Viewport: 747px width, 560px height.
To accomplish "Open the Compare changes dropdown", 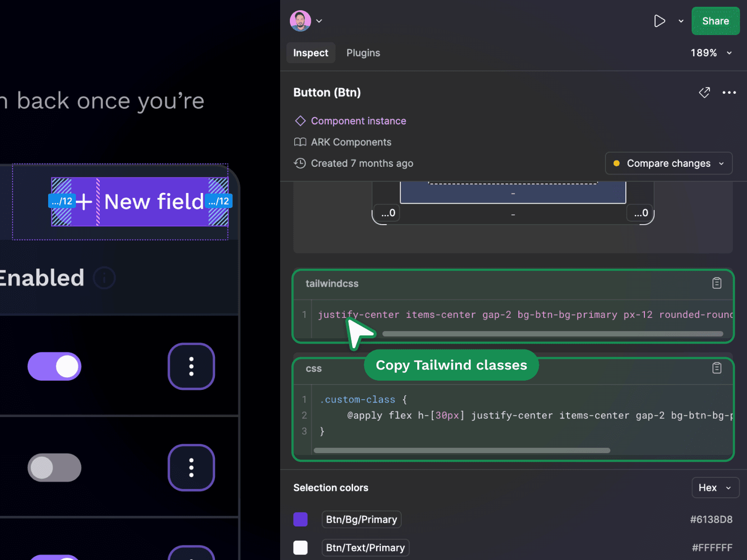I will pos(669,163).
